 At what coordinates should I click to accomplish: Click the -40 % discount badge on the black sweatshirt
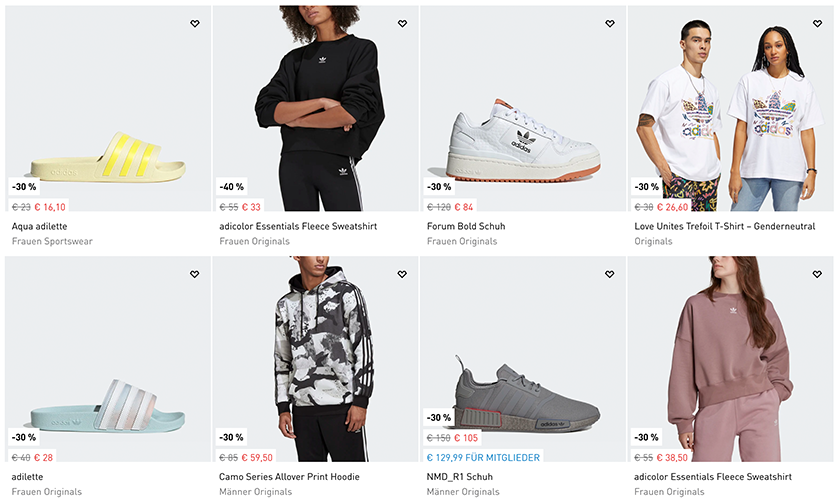point(232,187)
